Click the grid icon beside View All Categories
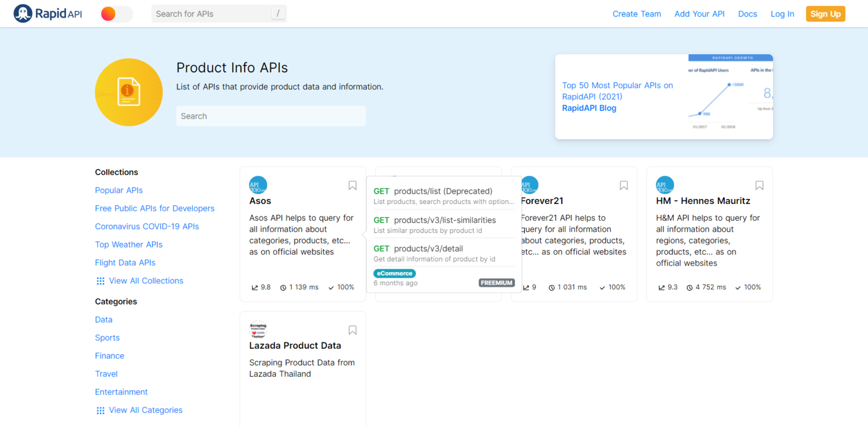Viewport: 868px width, 426px height. pos(100,410)
